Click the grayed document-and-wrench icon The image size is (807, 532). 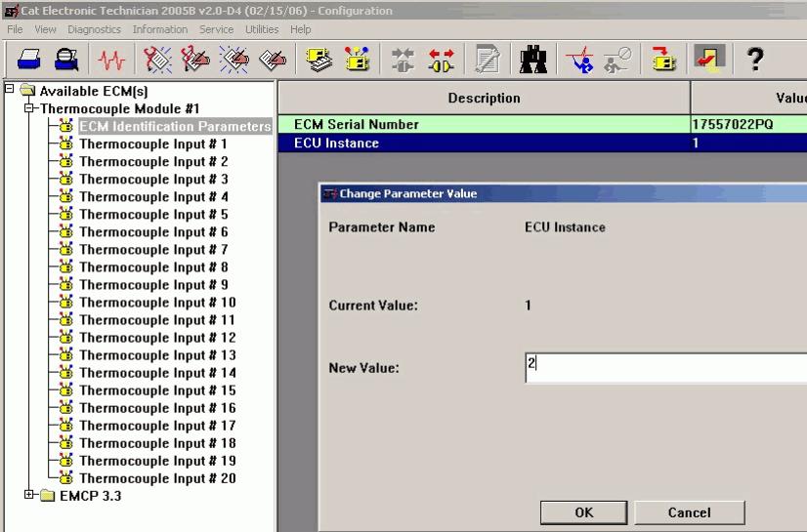click(488, 60)
